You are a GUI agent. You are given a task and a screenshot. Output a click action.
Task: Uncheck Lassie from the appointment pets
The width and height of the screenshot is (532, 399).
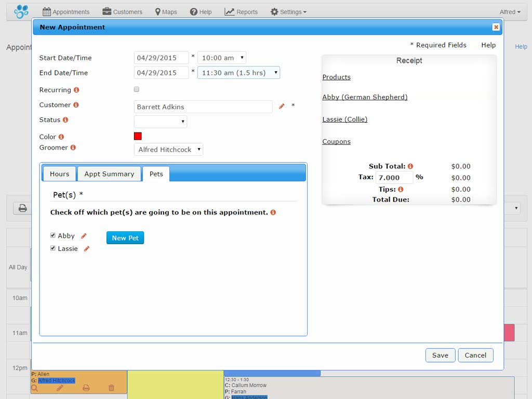[52, 248]
